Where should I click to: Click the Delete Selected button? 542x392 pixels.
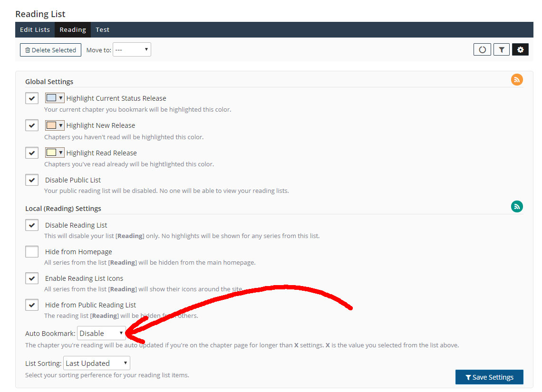pos(50,50)
